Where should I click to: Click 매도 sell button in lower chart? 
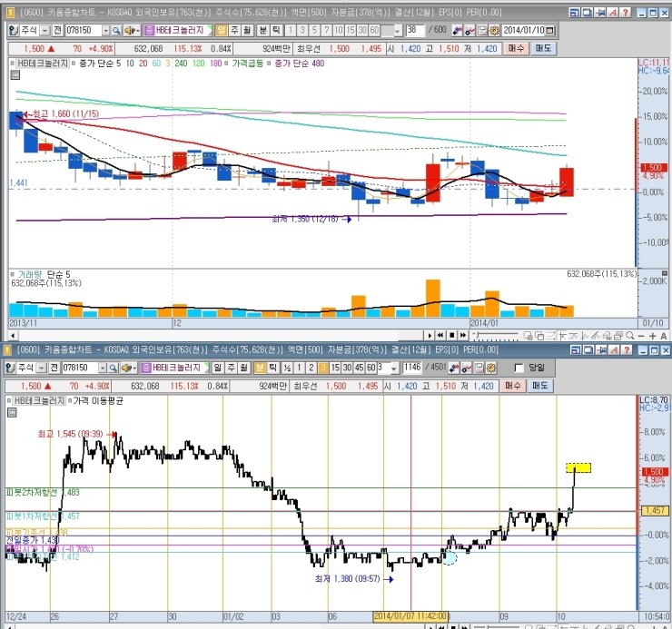click(x=540, y=386)
